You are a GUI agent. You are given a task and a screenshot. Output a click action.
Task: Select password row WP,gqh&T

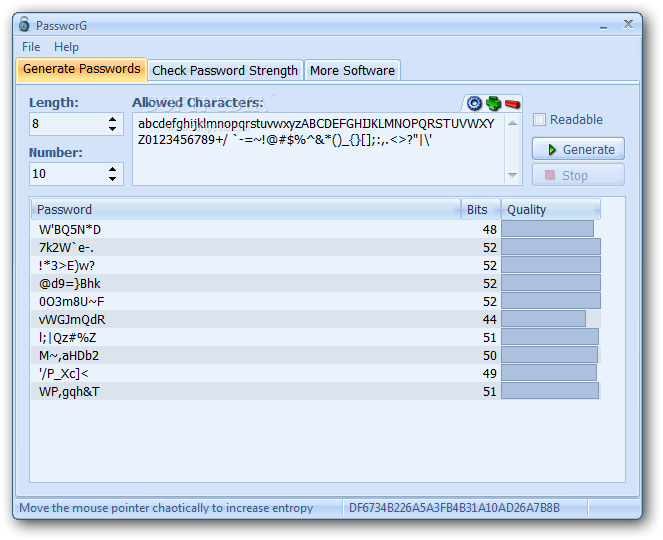316,392
